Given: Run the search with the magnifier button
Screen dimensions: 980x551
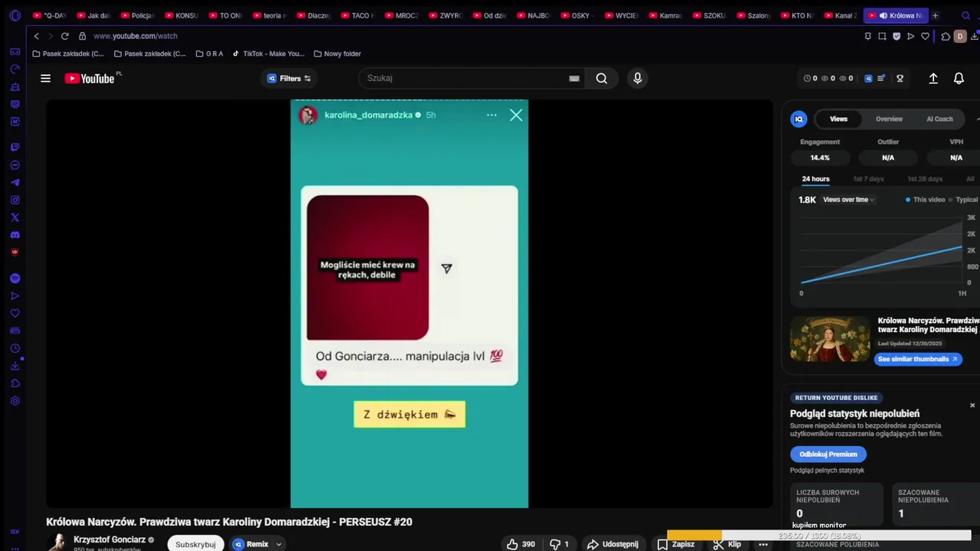Looking at the screenshot, I should click(x=602, y=78).
